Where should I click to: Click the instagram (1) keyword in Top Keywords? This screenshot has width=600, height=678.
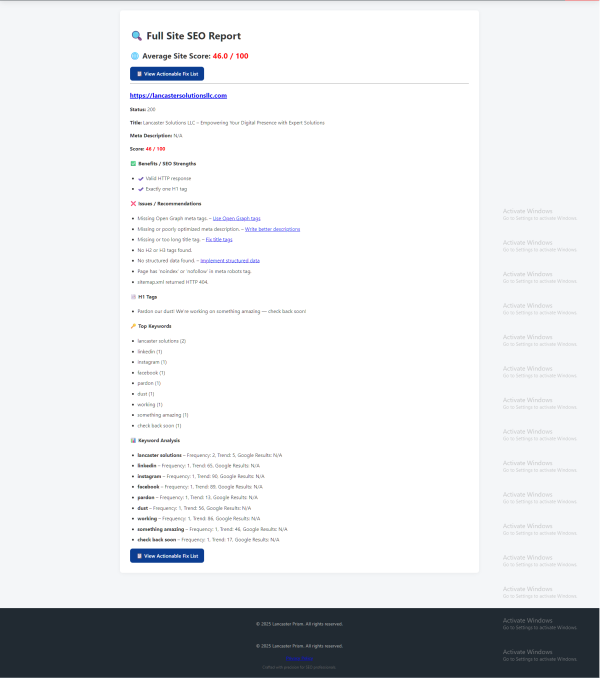pos(152,362)
